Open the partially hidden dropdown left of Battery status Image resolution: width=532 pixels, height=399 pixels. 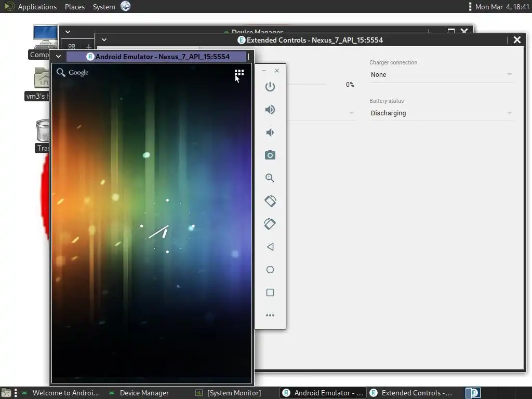(321, 113)
